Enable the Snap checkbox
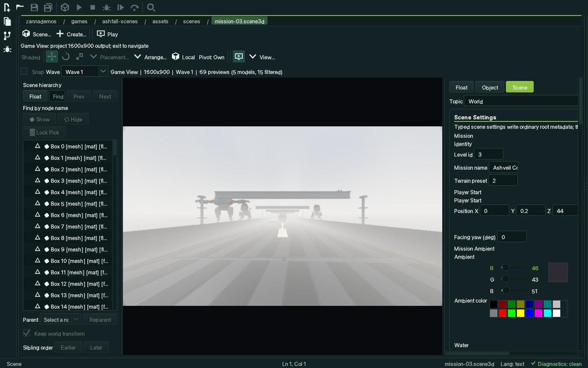This screenshot has height=368, width=588. (24, 71)
